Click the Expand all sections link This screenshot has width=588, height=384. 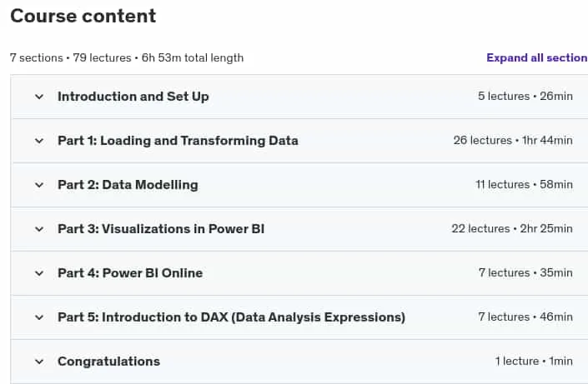pyautogui.click(x=537, y=57)
